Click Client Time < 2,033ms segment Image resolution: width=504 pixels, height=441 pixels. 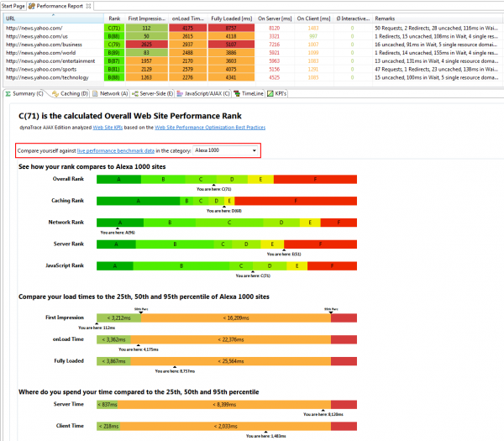click(226, 426)
